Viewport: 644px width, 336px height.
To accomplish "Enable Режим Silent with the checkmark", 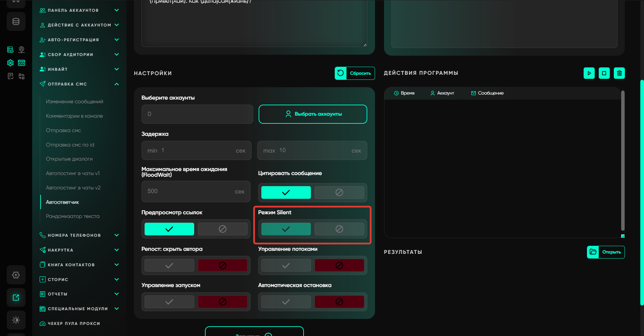I will (x=286, y=229).
